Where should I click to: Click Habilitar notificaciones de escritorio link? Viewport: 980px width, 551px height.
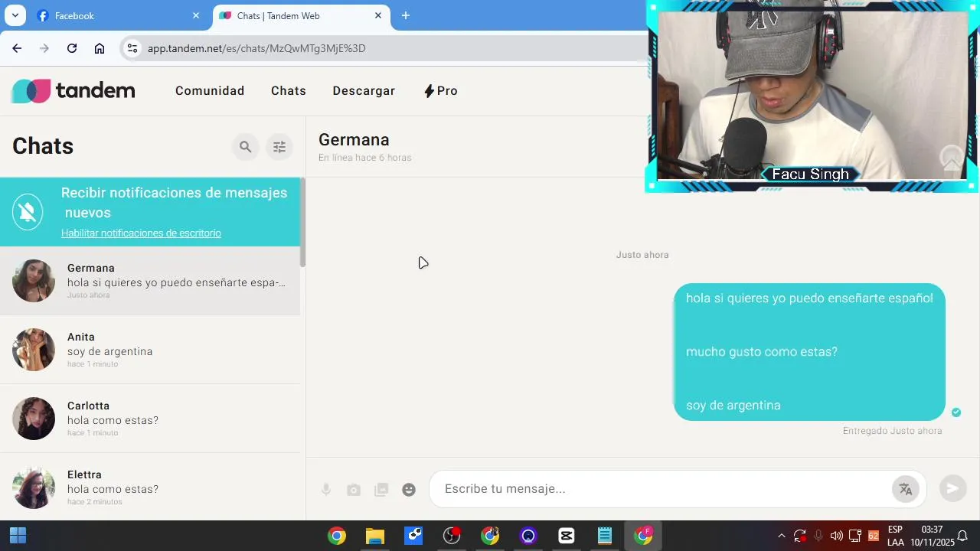tap(141, 233)
